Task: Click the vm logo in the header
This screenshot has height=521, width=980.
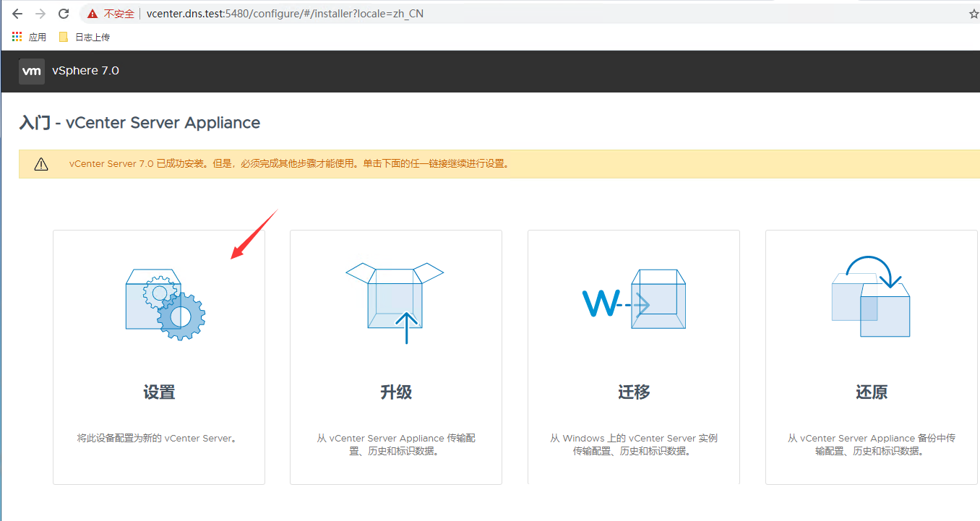Action: pyautogui.click(x=32, y=71)
